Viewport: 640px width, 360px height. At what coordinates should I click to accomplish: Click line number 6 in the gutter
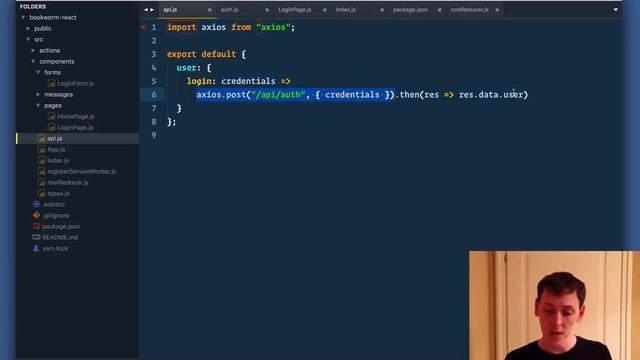point(154,95)
